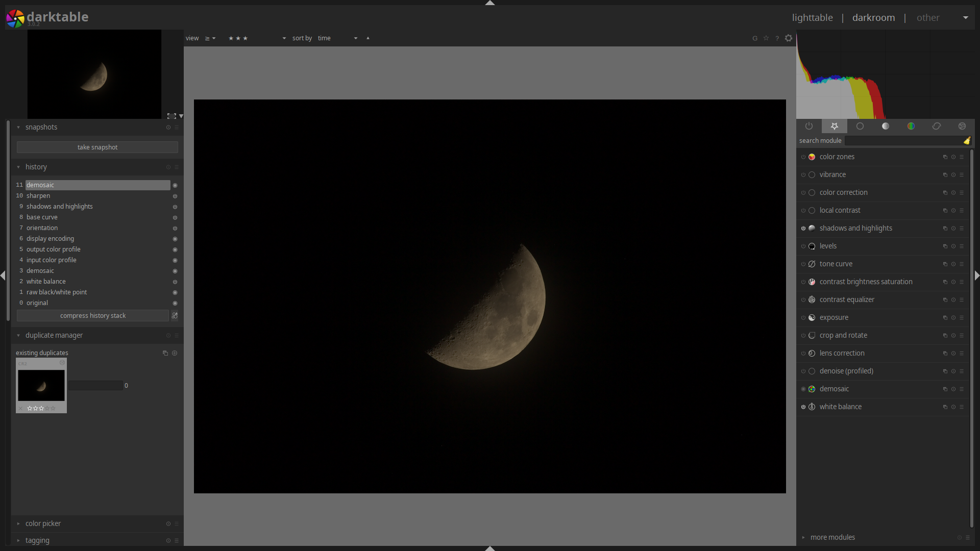The height and width of the screenshot is (551, 980).
Task: Click the demosaic module icon in panel
Action: click(813, 389)
